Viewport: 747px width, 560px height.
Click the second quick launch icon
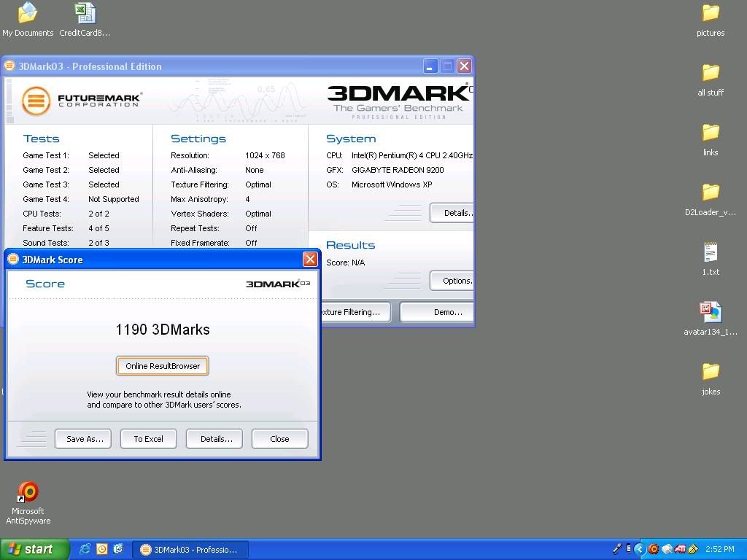[102, 549]
